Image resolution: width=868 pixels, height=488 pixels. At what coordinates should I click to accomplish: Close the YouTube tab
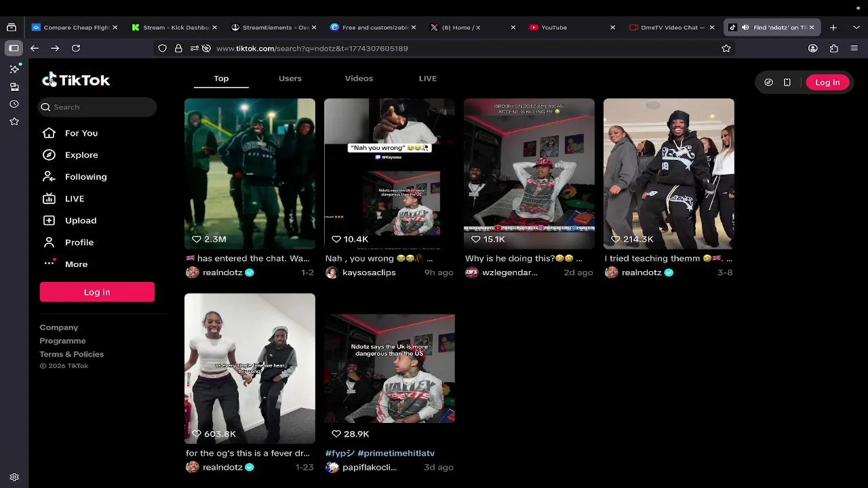(612, 27)
